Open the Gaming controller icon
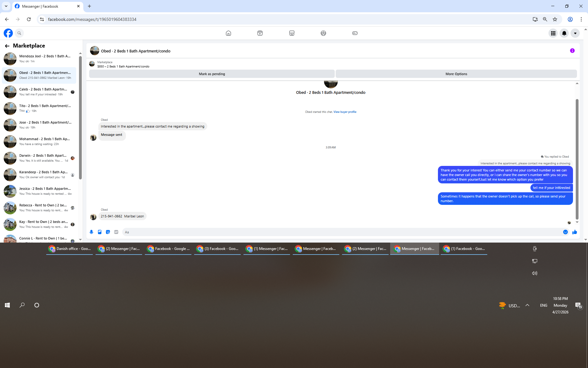Image resolution: width=588 pixels, height=368 pixels. coord(355,33)
